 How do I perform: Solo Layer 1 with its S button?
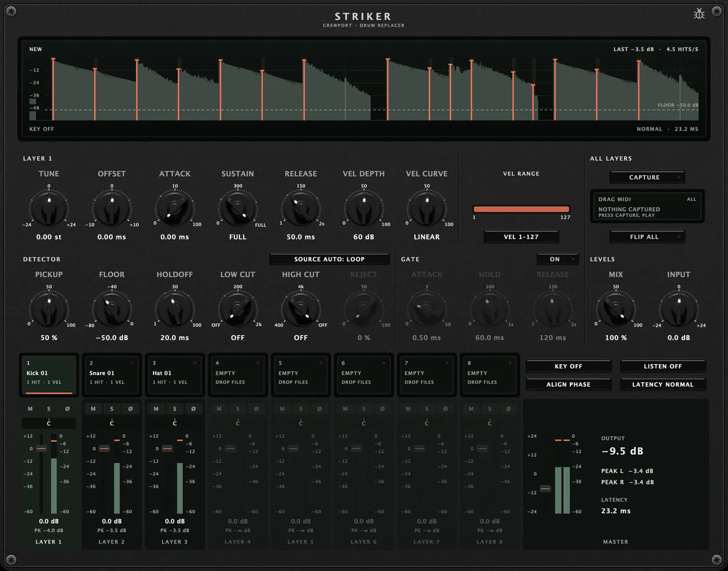pyautogui.click(x=49, y=409)
